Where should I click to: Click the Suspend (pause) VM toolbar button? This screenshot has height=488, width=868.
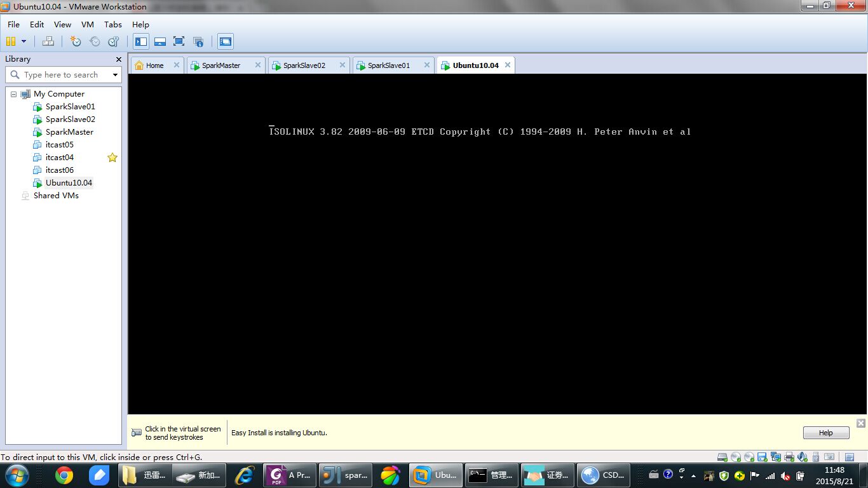pyautogui.click(x=11, y=41)
